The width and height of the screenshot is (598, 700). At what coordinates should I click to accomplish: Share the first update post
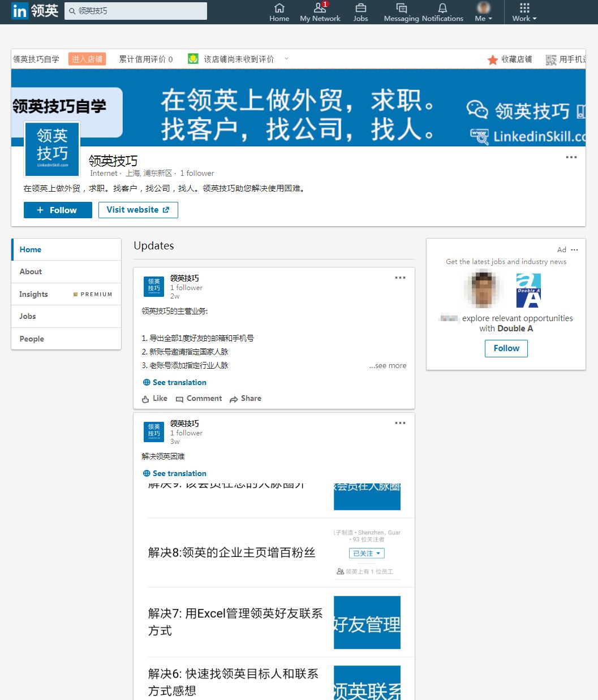click(x=246, y=399)
